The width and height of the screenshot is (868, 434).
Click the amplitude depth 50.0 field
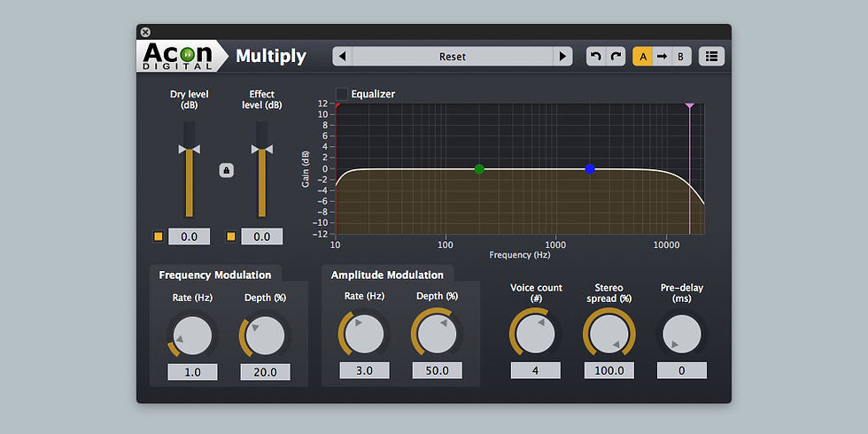click(438, 370)
